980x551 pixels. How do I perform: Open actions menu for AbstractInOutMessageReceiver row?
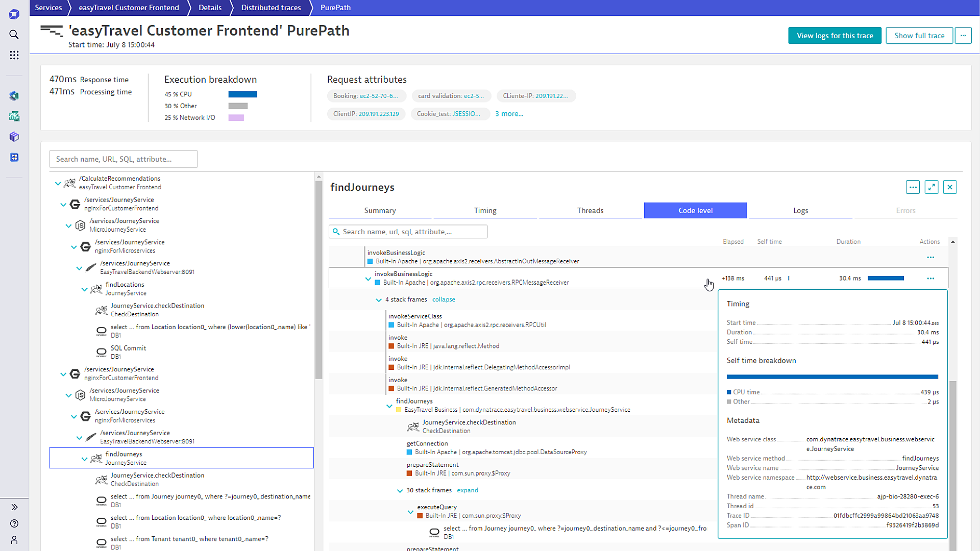(x=930, y=257)
